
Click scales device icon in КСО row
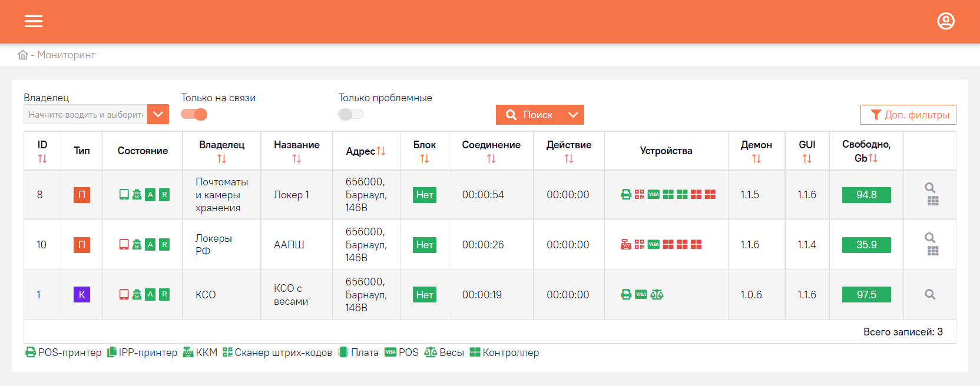(x=657, y=295)
